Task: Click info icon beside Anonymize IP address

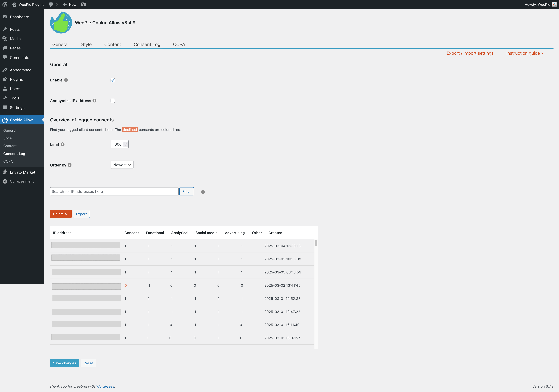Action: [x=94, y=101]
